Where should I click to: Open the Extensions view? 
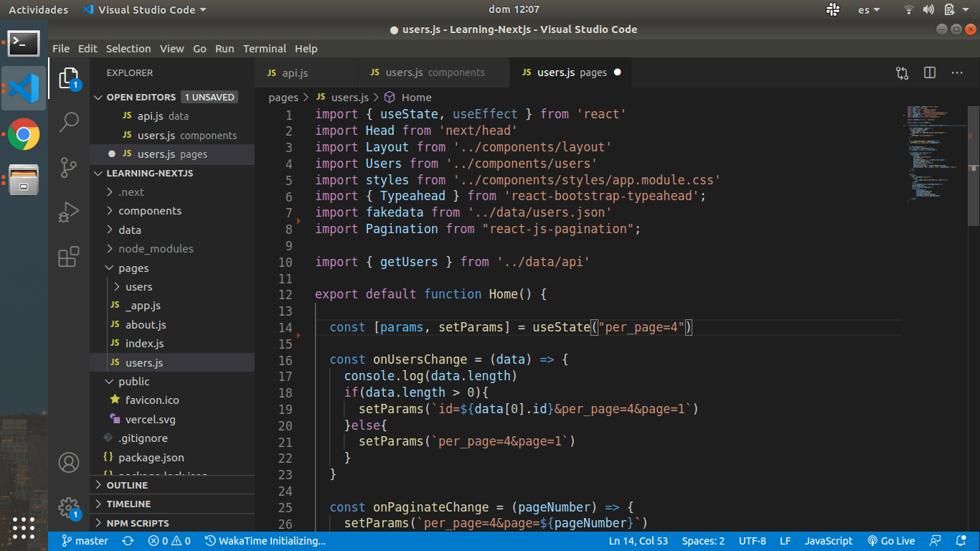(69, 257)
